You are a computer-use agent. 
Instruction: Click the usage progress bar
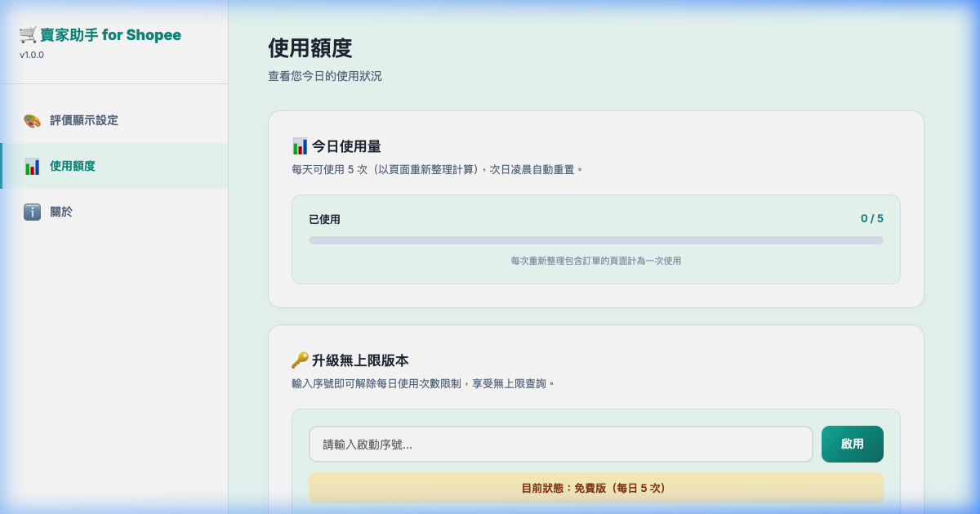595,240
